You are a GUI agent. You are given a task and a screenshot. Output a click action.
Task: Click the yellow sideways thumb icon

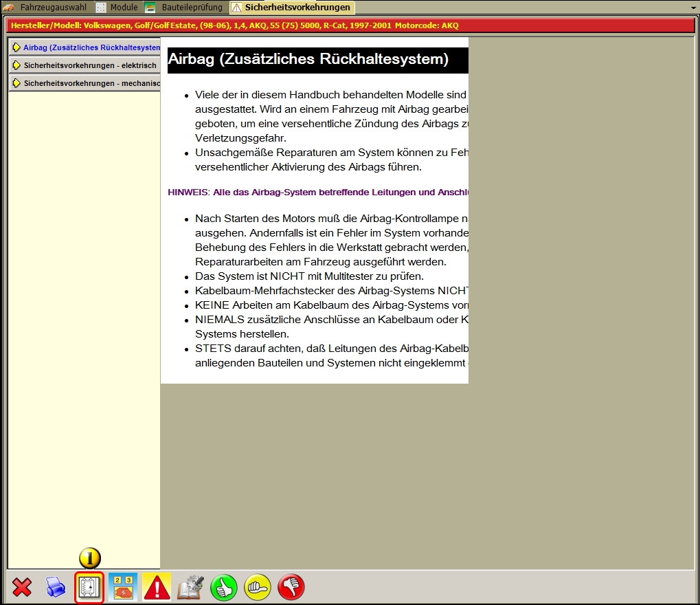pyautogui.click(x=258, y=588)
